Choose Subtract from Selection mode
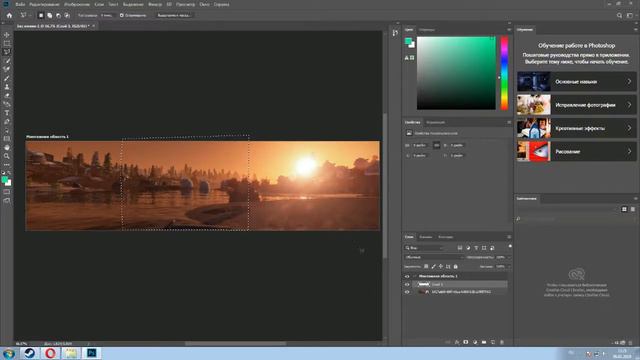 pos(58,15)
